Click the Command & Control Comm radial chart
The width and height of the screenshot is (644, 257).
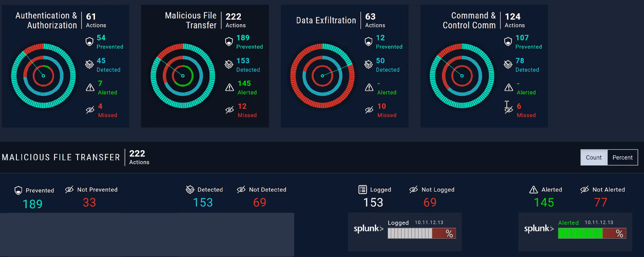click(x=462, y=76)
